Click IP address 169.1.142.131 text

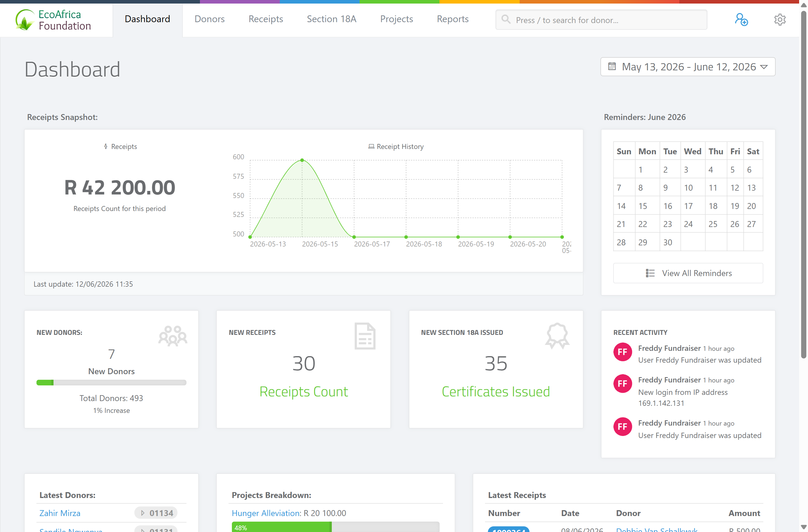[x=661, y=403]
